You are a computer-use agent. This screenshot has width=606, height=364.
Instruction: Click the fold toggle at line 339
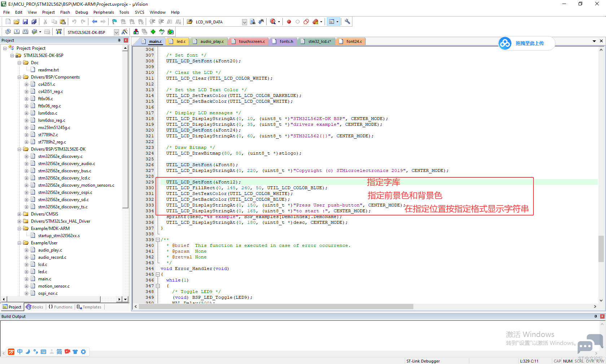(x=158, y=240)
